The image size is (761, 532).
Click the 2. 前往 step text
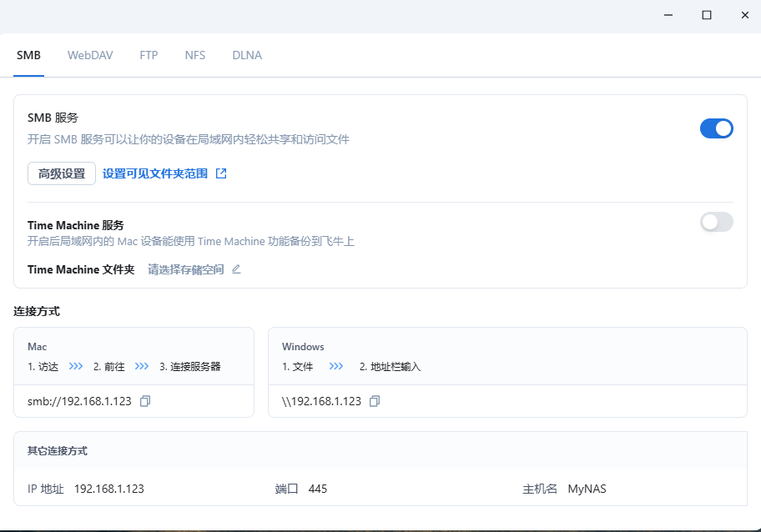click(x=109, y=367)
